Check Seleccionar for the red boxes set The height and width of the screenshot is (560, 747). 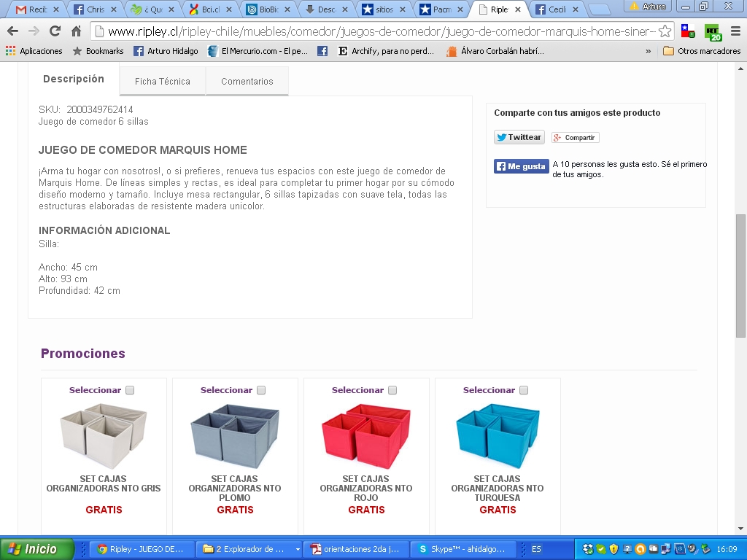point(392,390)
